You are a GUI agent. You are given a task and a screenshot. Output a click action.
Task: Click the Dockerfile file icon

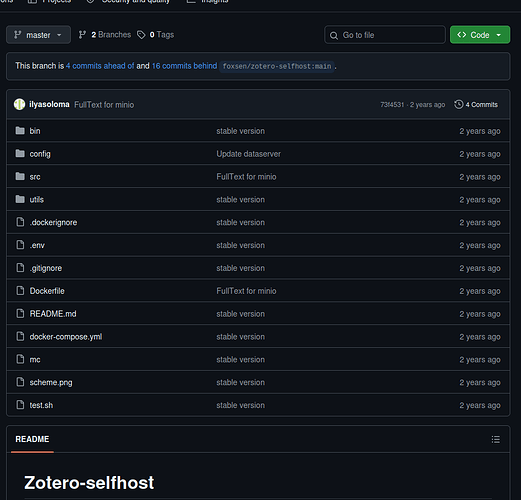pos(20,291)
